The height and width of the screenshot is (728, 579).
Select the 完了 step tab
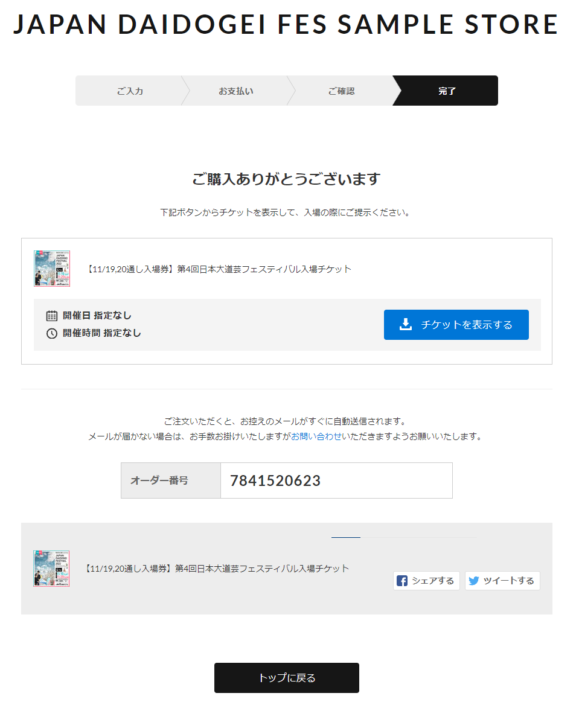(447, 91)
